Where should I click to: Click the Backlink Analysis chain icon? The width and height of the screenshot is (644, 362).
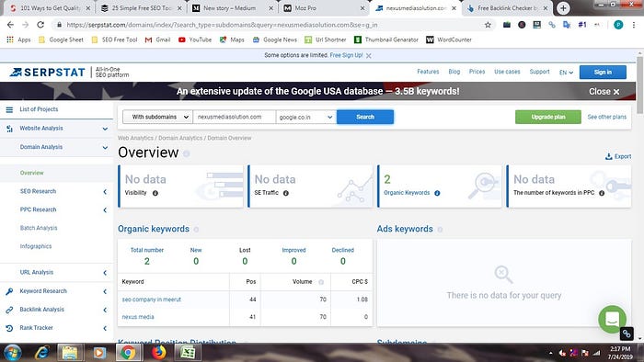coord(9,310)
